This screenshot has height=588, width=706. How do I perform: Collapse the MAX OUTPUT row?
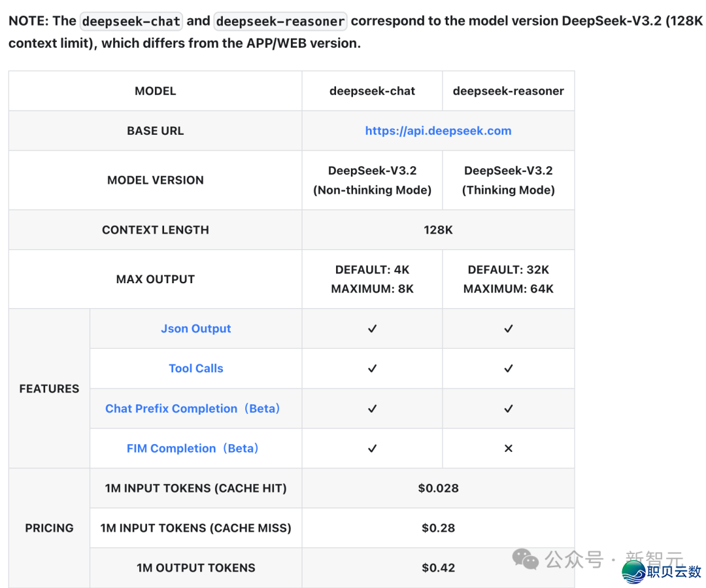tap(155, 279)
